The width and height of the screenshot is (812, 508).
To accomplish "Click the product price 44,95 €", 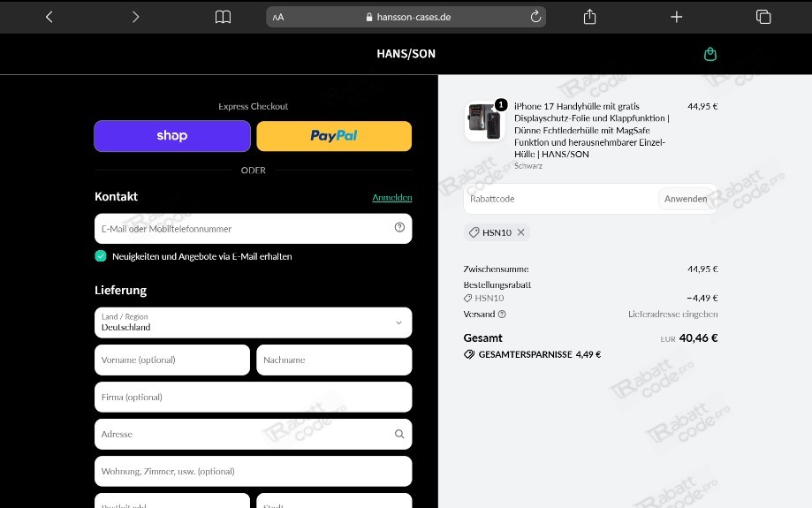I will (x=702, y=106).
